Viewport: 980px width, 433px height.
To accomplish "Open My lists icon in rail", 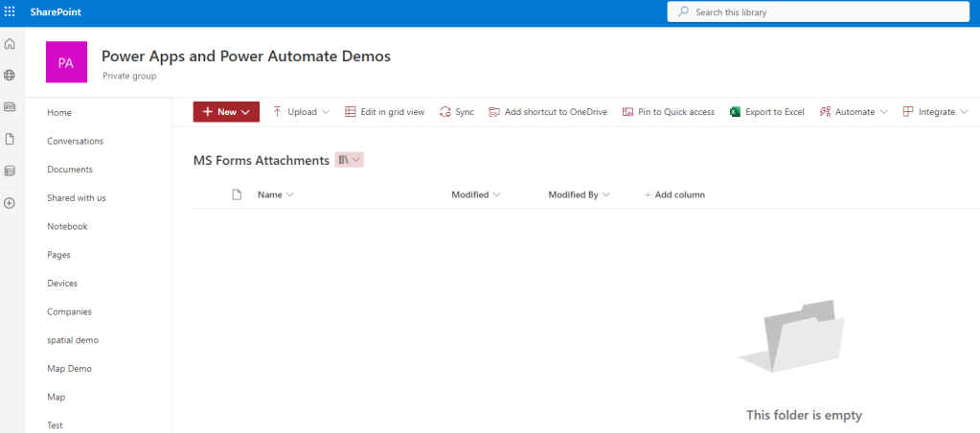I will pos(10,171).
